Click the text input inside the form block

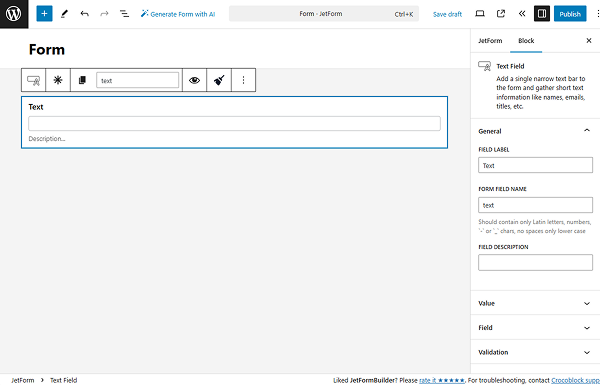[234, 124]
